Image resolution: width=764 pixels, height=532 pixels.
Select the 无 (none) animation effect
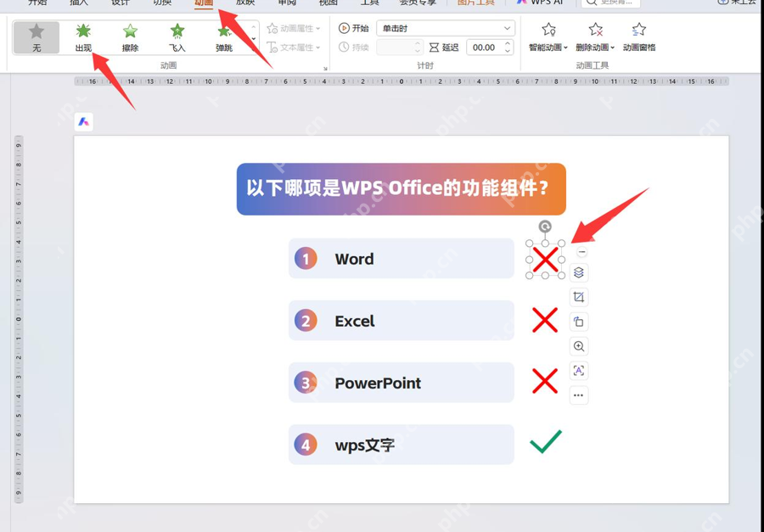pos(37,37)
